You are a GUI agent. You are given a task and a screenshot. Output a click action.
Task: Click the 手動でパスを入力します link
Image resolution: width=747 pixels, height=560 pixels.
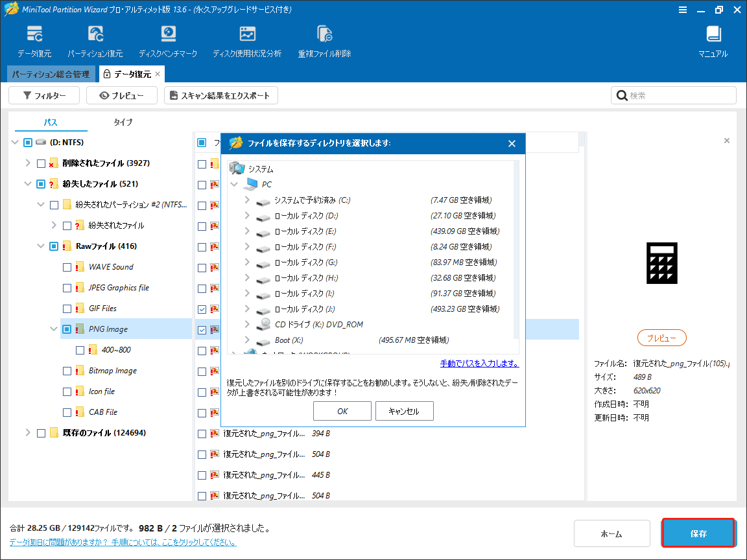[x=479, y=364]
